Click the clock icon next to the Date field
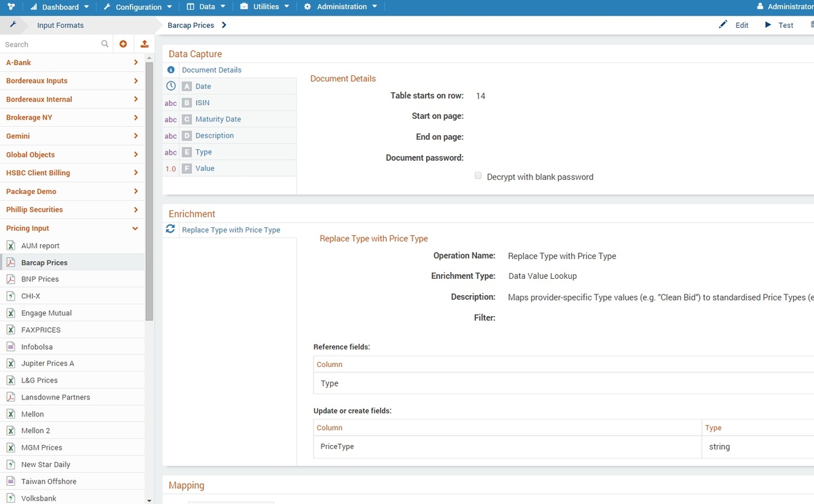This screenshot has width=814, height=504. (x=170, y=86)
